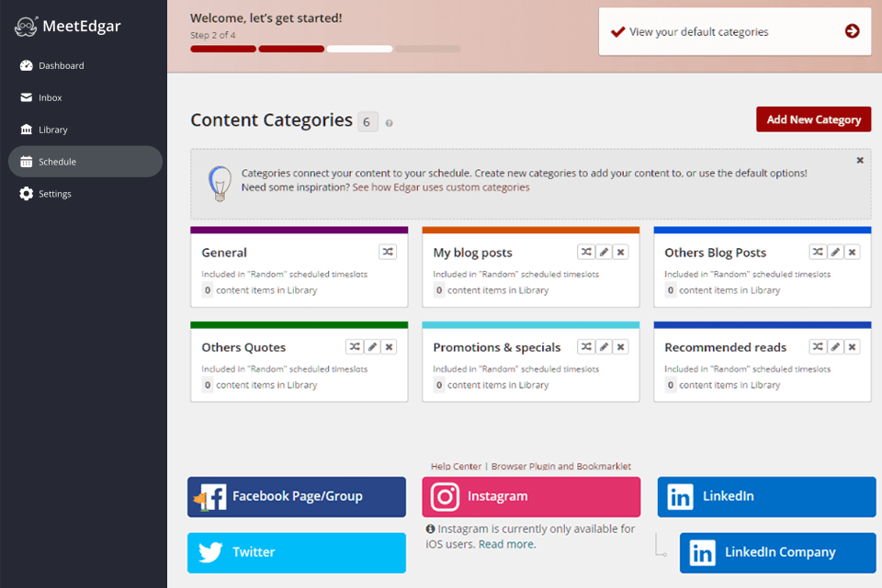Click the Add New Category button
Screen dimensions: 882x588
click(813, 119)
